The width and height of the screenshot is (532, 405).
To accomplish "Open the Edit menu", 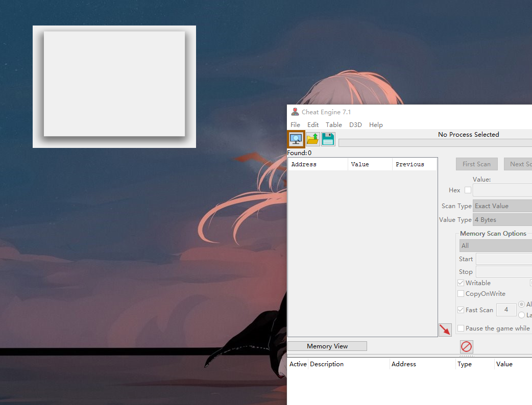I will point(313,125).
